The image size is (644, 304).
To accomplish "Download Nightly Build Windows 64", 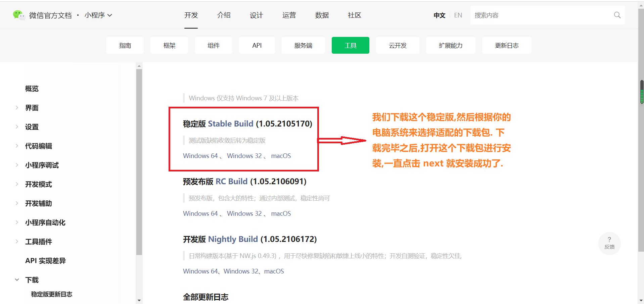I will (x=200, y=271).
